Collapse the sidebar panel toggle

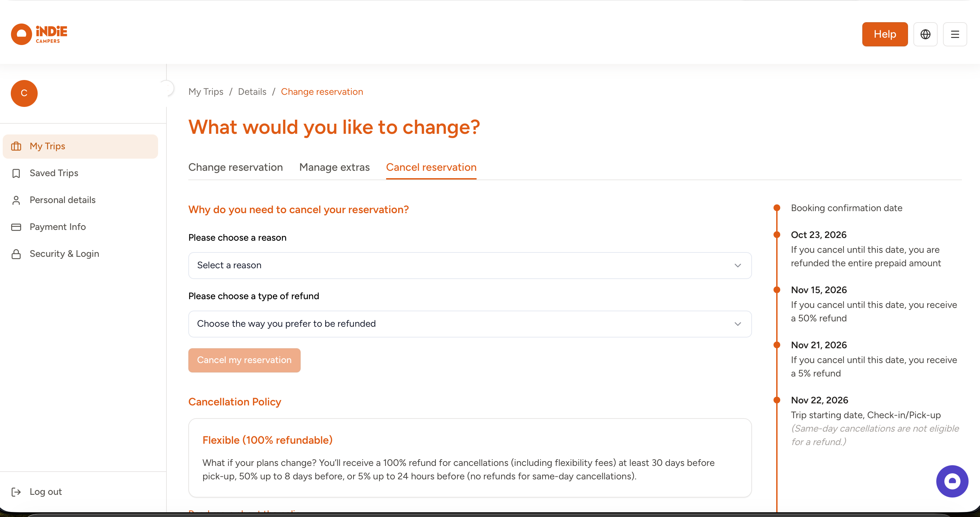pyautogui.click(x=166, y=88)
